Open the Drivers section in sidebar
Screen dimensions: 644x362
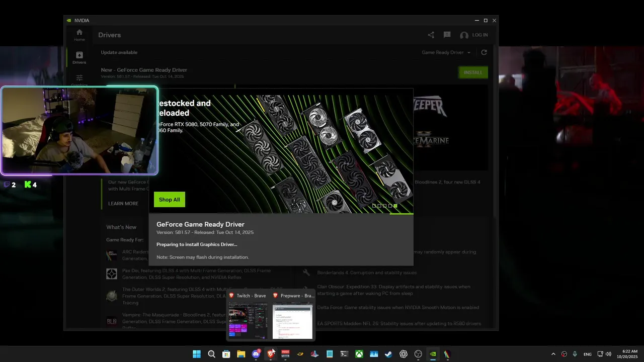tap(79, 58)
